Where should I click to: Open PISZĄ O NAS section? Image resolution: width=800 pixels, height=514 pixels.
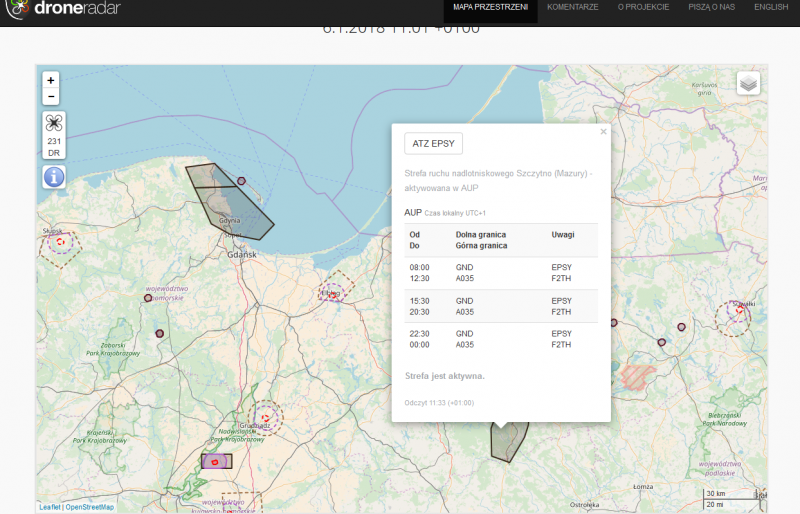tap(711, 7)
